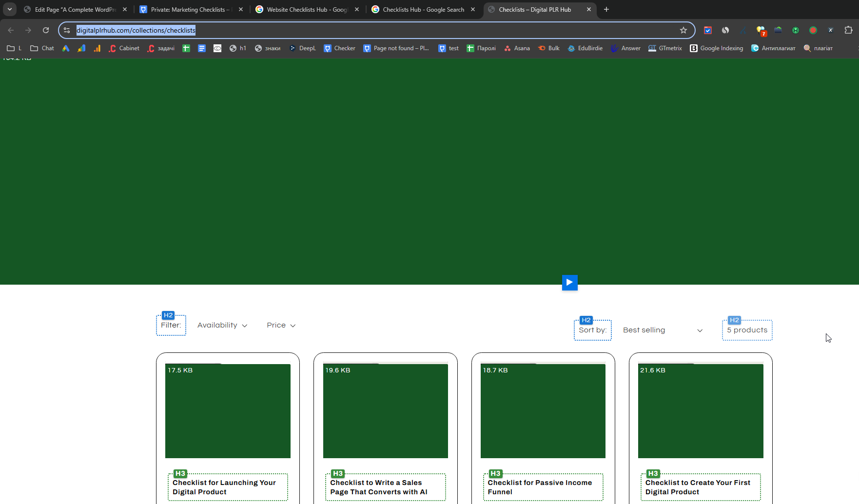859x504 pixels.
Task: Open the Best selling sort dropdown
Action: tap(663, 330)
